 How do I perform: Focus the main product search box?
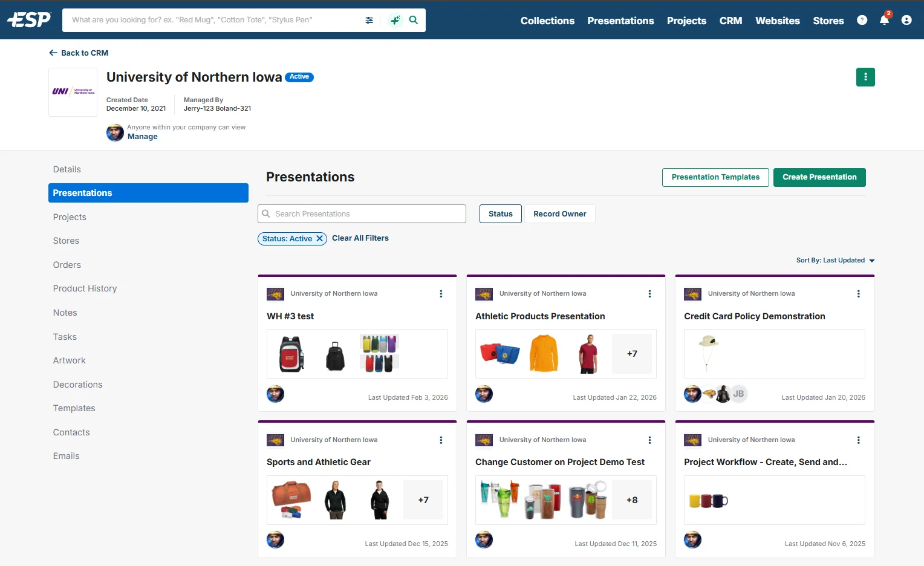click(215, 20)
